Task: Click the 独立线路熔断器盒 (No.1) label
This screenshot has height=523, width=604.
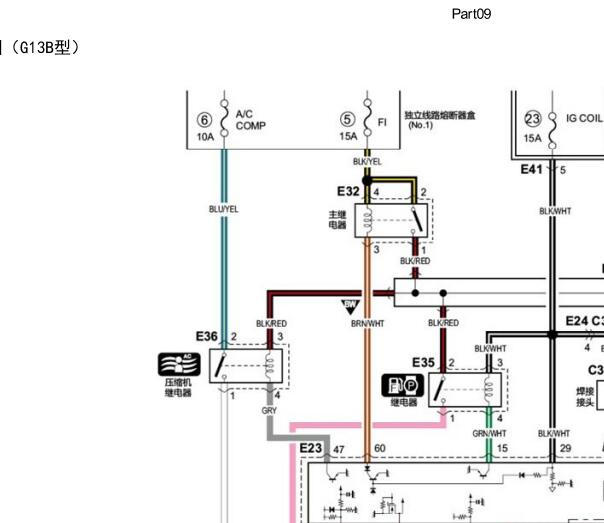Action: click(x=440, y=120)
